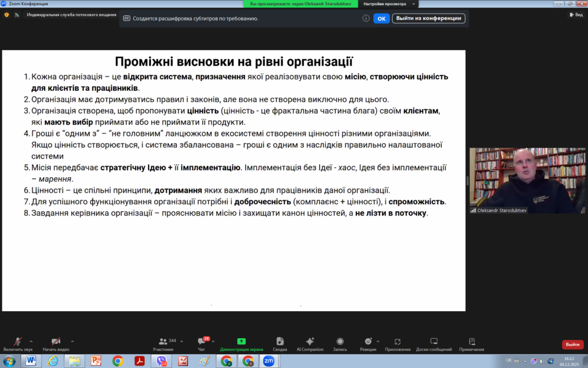The height and width of the screenshot is (368, 588).
Task: Expand video options arrow next to camera
Action: click(x=72, y=341)
